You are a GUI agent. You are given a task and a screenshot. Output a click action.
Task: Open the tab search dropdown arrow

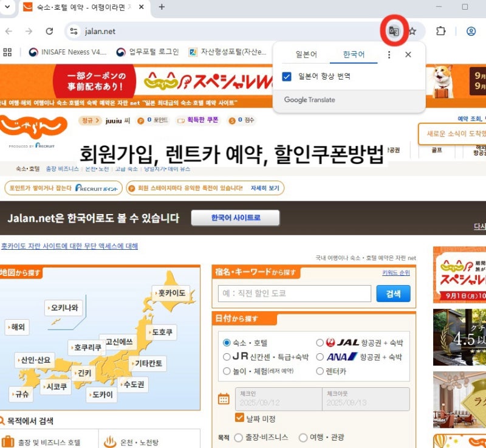[7, 7]
